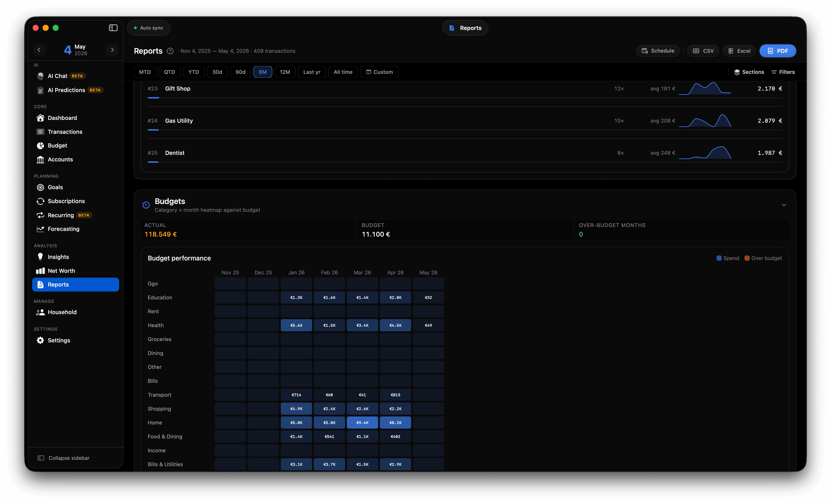Select the MTD range tab
The image size is (831, 504).
coord(145,72)
